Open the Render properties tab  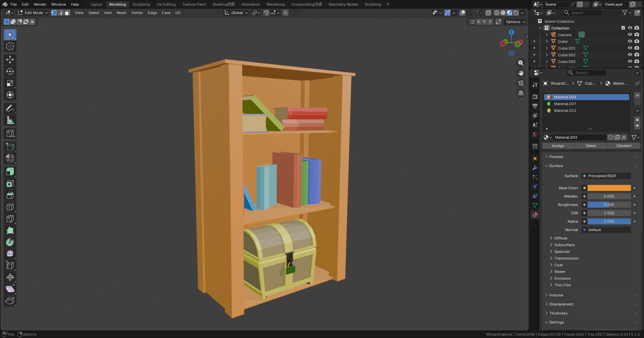[535, 97]
